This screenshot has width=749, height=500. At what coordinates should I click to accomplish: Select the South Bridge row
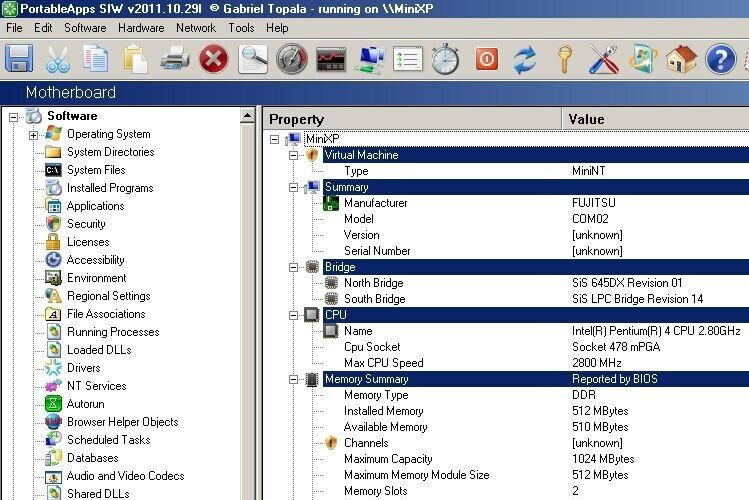click(x=536, y=299)
